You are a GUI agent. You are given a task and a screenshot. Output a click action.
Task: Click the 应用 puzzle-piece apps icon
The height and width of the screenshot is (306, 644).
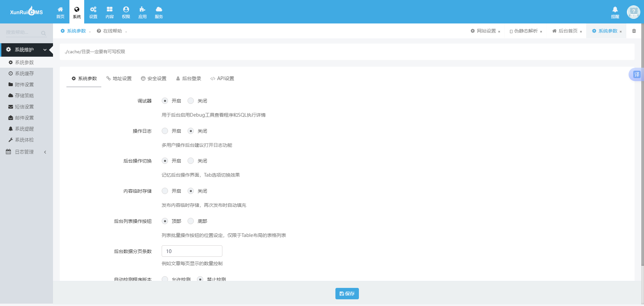(x=142, y=12)
